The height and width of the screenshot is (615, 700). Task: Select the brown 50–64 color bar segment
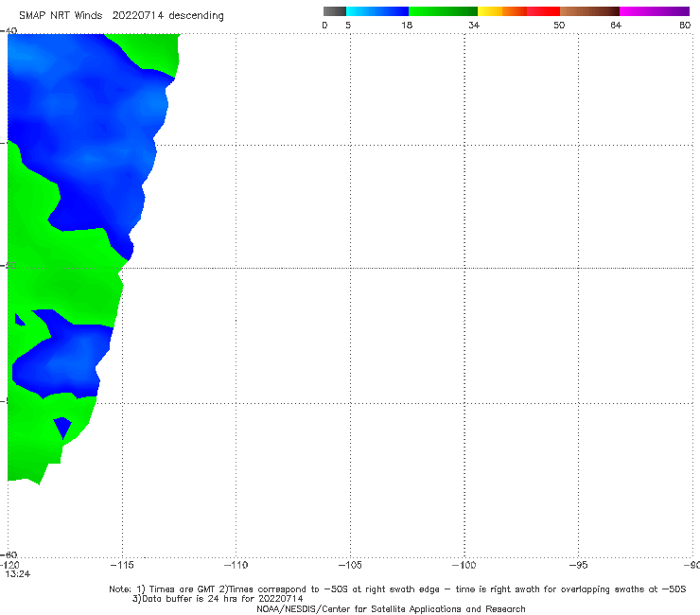click(589, 11)
